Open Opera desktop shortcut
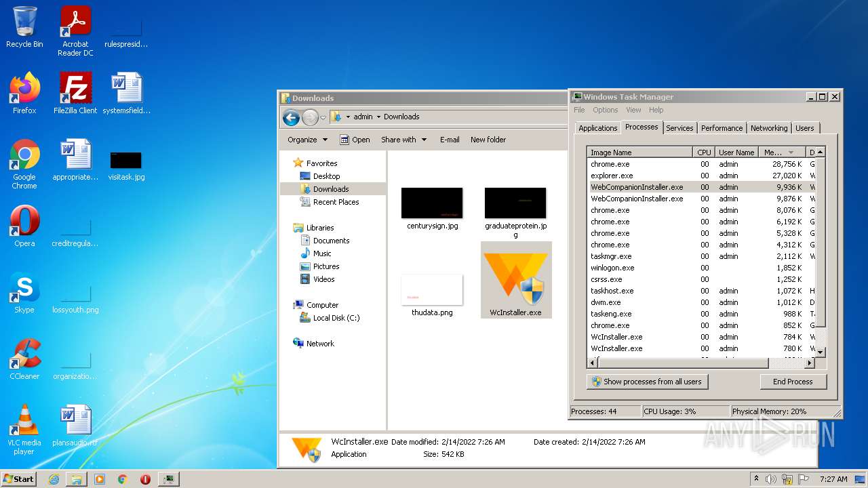Image resolution: width=868 pixels, height=488 pixels. click(24, 226)
